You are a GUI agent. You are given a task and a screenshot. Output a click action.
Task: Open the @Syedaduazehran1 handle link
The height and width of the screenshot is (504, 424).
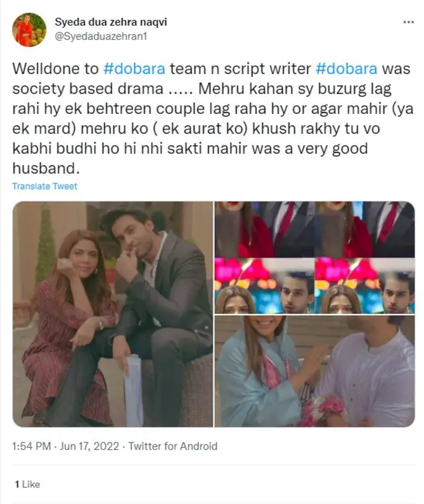coord(101,36)
